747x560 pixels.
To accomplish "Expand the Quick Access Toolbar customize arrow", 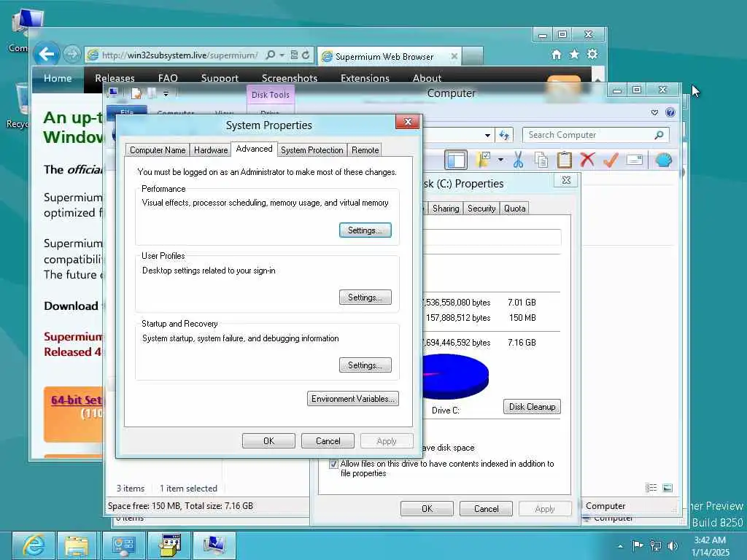I will click(166, 94).
